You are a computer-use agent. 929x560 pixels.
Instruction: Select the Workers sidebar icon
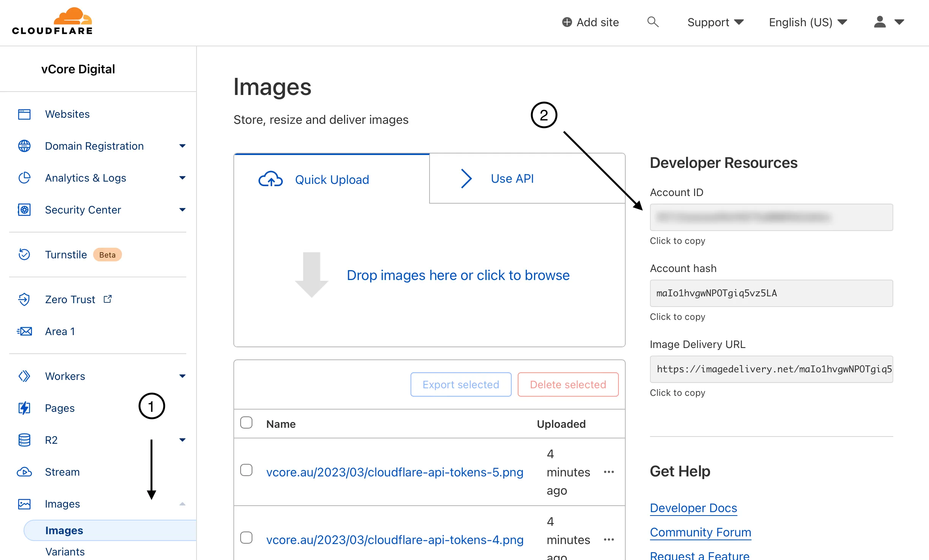24,376
